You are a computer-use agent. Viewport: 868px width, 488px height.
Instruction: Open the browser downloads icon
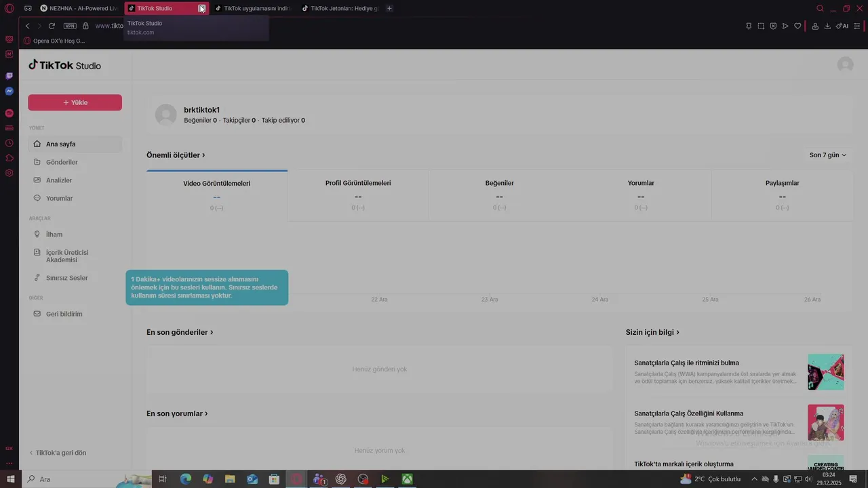click(x=827, y=26)
